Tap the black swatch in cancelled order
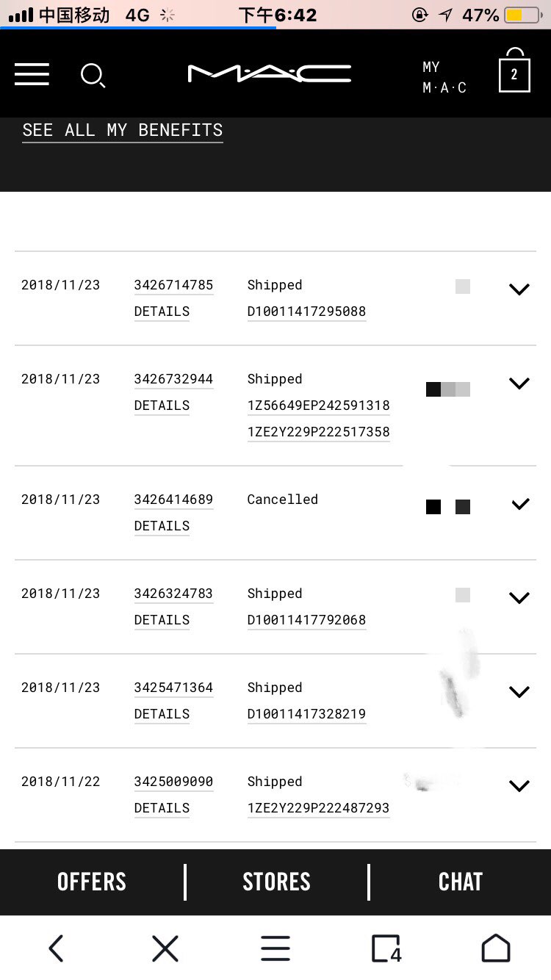Image resolution: width=551 pixels, height=980 pixels. point(433,507)
